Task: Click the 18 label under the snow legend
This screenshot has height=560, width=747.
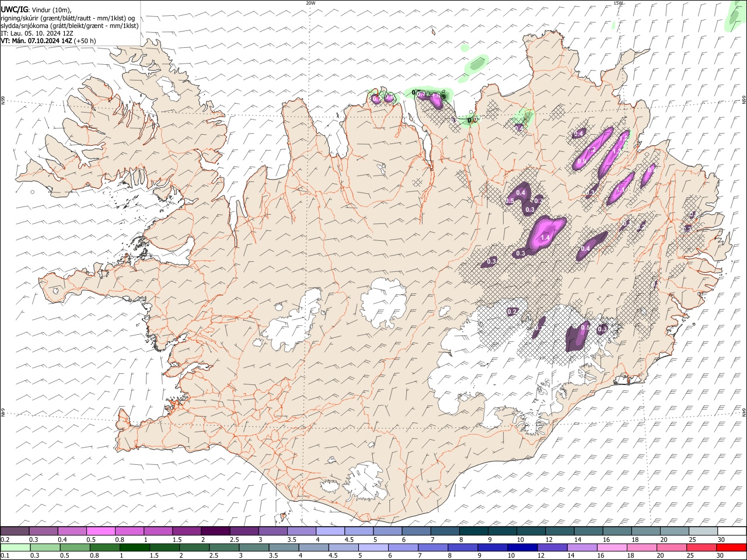Action: (x=636, y=539)
